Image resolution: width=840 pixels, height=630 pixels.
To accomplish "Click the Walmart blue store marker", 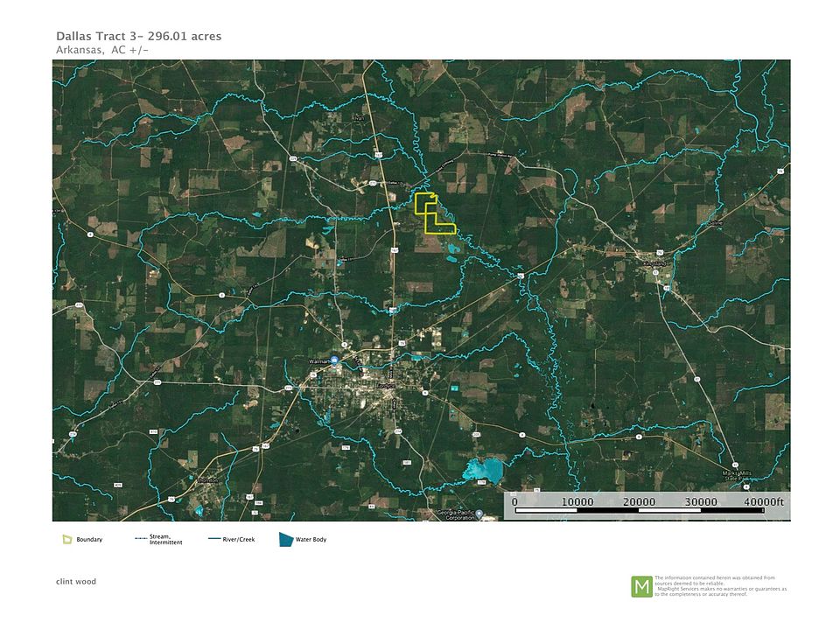I will (x=334, y=360).
